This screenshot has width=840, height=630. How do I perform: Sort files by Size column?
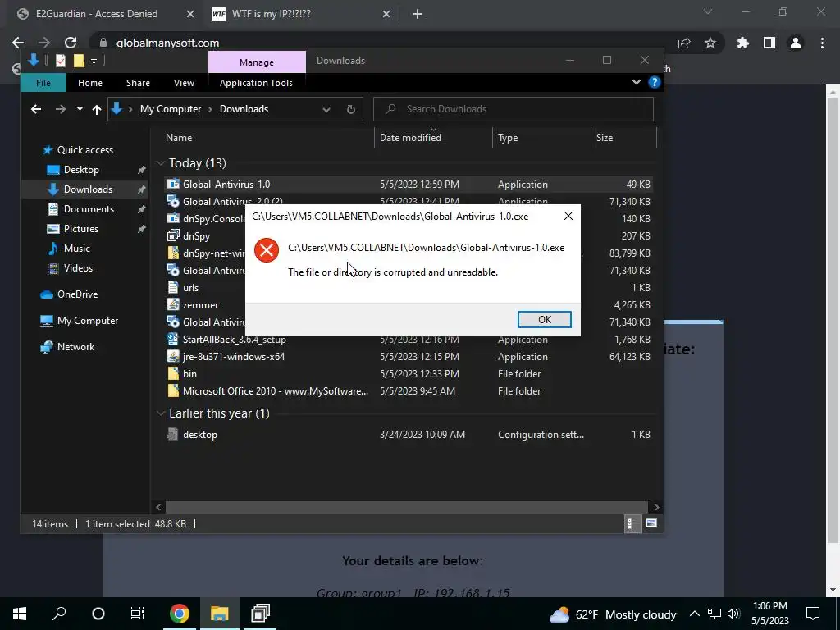[x=605, y=138]
